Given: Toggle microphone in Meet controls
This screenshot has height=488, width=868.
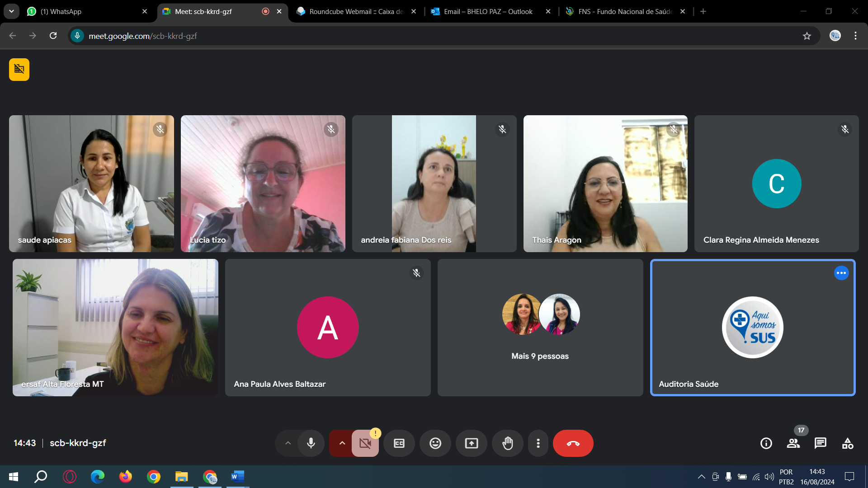Looking at the screenshot, I should tap(311, 443).
